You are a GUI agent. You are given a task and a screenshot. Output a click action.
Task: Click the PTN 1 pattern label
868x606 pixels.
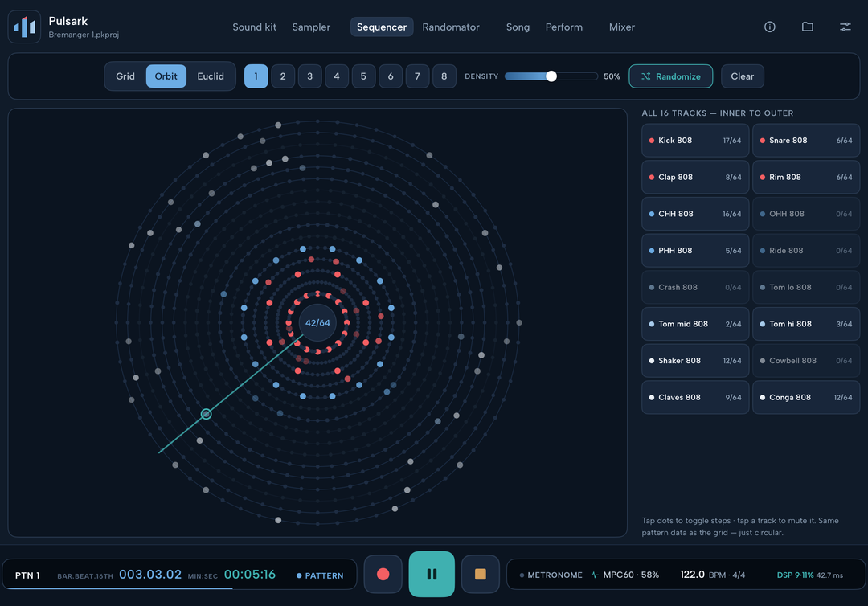point(27,575)
